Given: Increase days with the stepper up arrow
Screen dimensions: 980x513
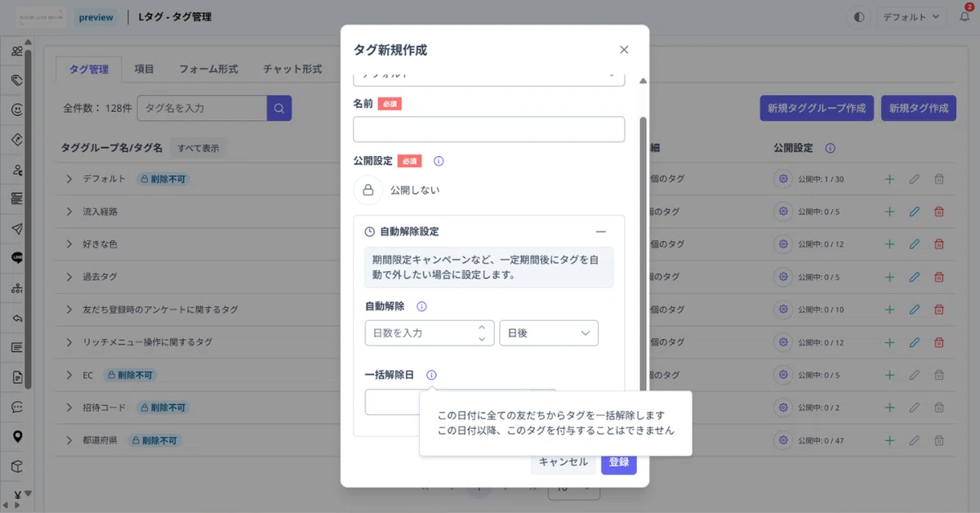Looking at the screenshot, I should (x=482, y=327).
